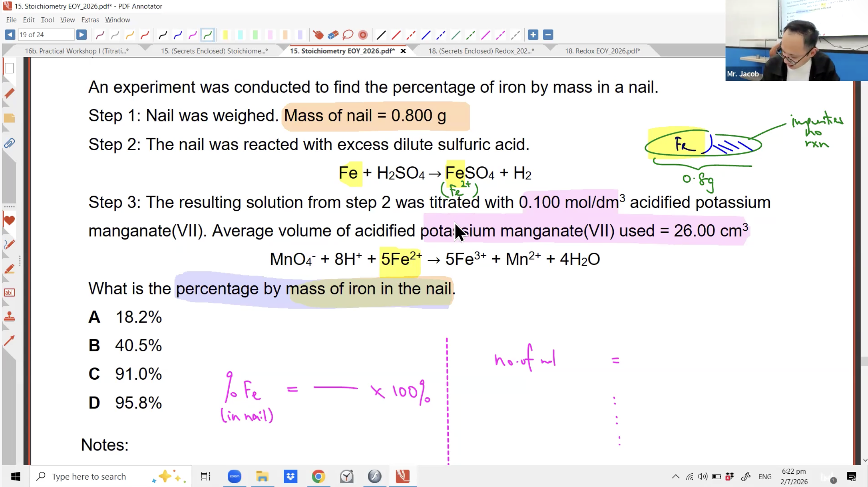Choose the green highlighter swatch
The height and width of the screenshot is (487, 868).
tap(255, 35)
